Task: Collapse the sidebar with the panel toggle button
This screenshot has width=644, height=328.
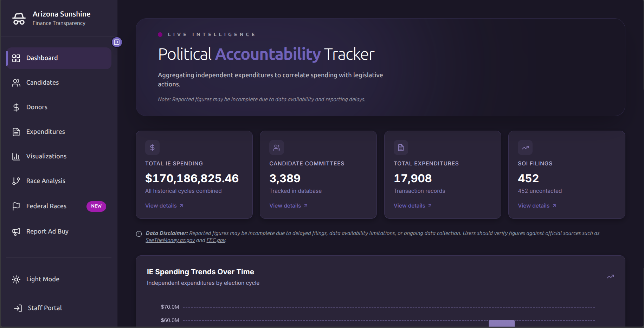Action: [x=117, y=42]
